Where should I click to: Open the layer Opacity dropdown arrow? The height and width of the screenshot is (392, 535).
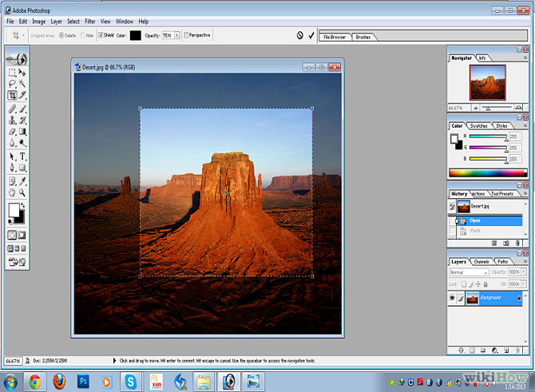(524, 272)
